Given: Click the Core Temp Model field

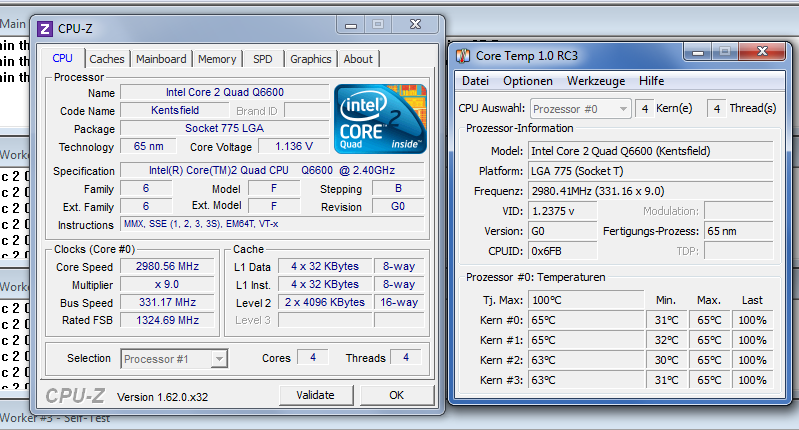Looking at the screenshot, I should 651,151.
